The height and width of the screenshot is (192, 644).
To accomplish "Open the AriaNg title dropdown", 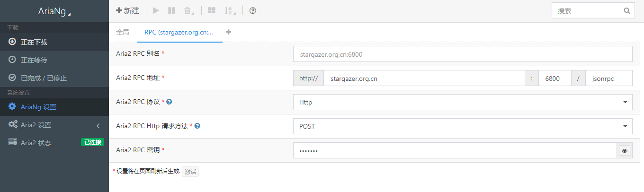I will point(54,11).
